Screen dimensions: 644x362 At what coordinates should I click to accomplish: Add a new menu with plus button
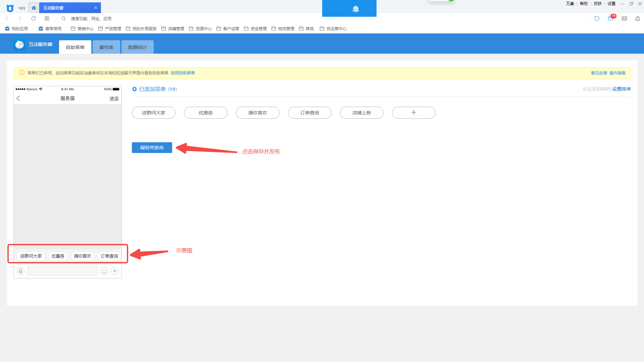pyautogui.click(x=414, y=113)
